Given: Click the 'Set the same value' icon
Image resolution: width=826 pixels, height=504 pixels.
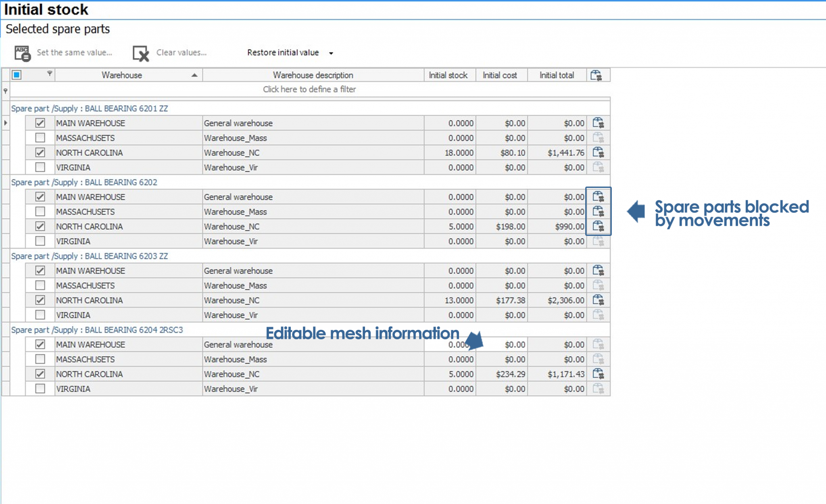Looking at the screenshot, I should [x=23, y=53].
